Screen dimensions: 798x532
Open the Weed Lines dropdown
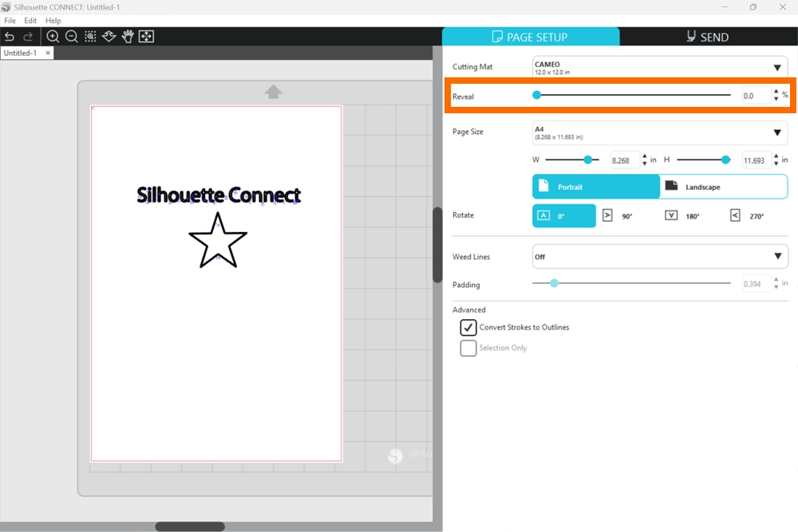pyautogui.click(x=659, y=257)
